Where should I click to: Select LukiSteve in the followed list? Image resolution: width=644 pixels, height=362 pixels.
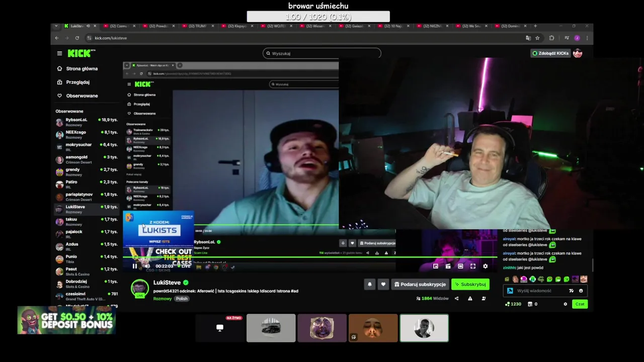point(87,209)
